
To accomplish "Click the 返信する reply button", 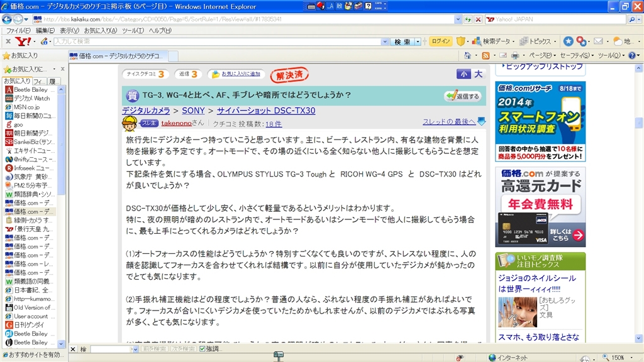I will (463, 96).
